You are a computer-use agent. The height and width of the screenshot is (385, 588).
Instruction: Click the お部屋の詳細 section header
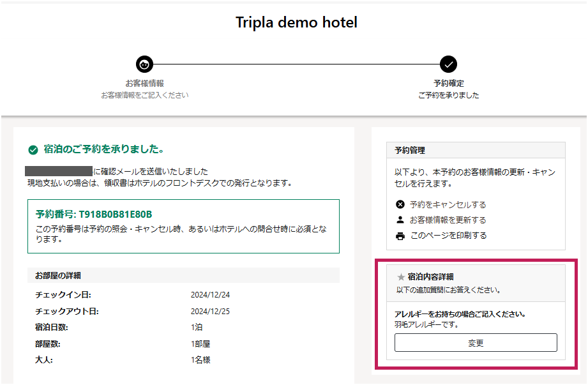pyautogui.click(x=183, y=276)
